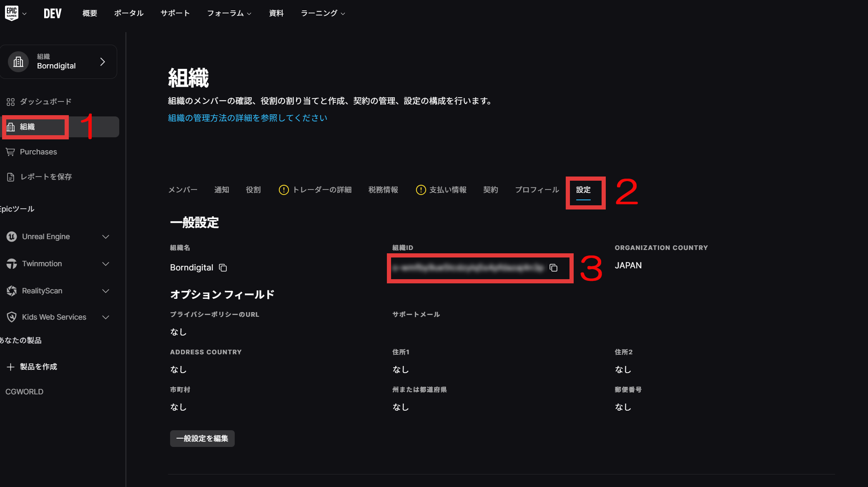The height and width of the screenshot is (487, 868).
Task: Copy the organization name Borndigital
Action: click(x=223, y=268)
